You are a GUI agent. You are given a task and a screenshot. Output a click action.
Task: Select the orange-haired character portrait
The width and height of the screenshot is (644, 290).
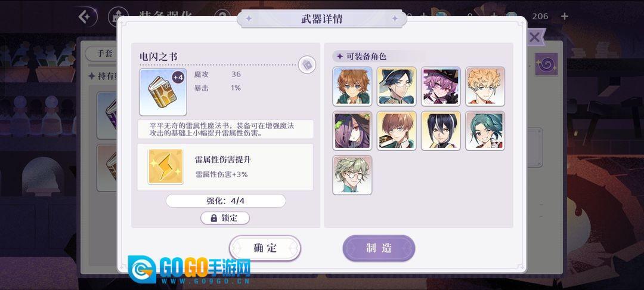pyautogui.click(x=352, y=87)
